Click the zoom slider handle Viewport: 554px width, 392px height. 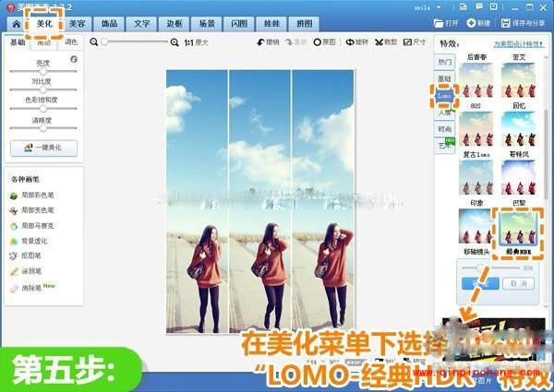(104, 42)
